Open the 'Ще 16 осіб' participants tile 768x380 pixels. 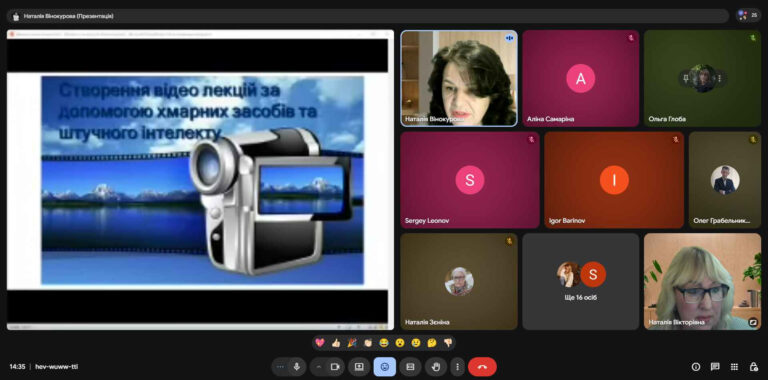580,281
